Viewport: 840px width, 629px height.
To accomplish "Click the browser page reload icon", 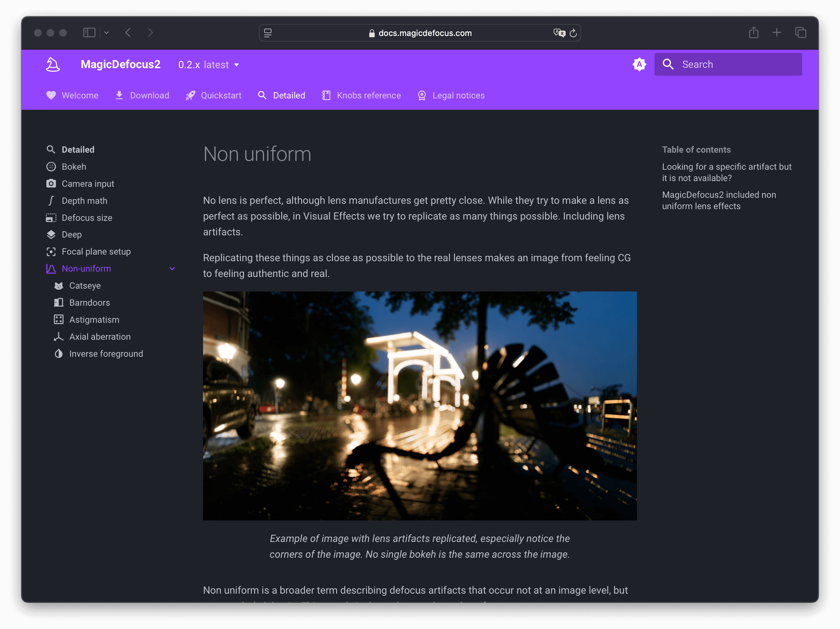I will pos(573,33).
